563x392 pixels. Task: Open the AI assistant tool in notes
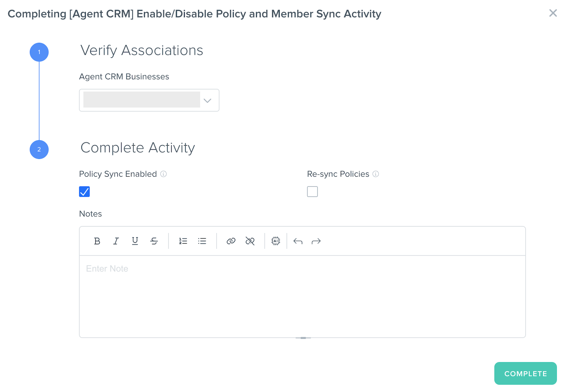pyautogui.click(x=276, y=241)
